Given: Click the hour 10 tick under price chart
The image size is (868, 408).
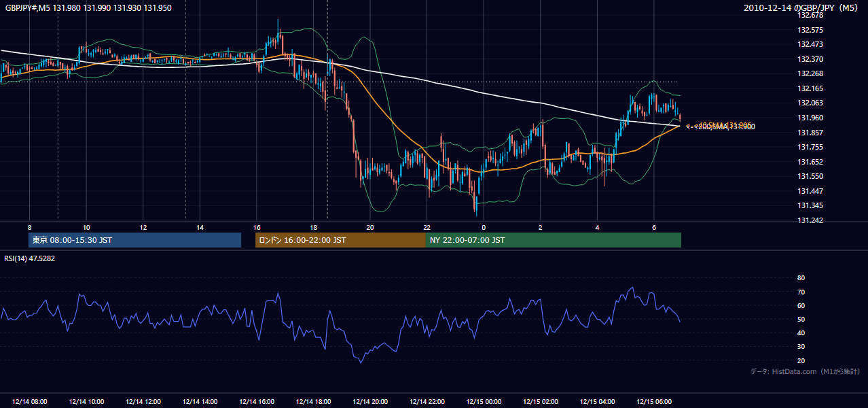Looking at the screenshot, I should tap(86, 227).
